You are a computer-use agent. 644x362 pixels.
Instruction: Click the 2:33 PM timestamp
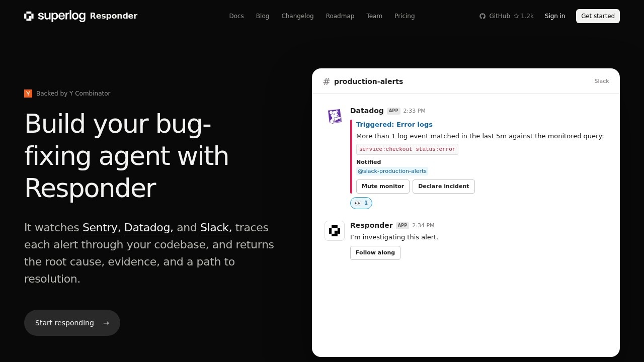pyautogui.click(x=415, y=111)
